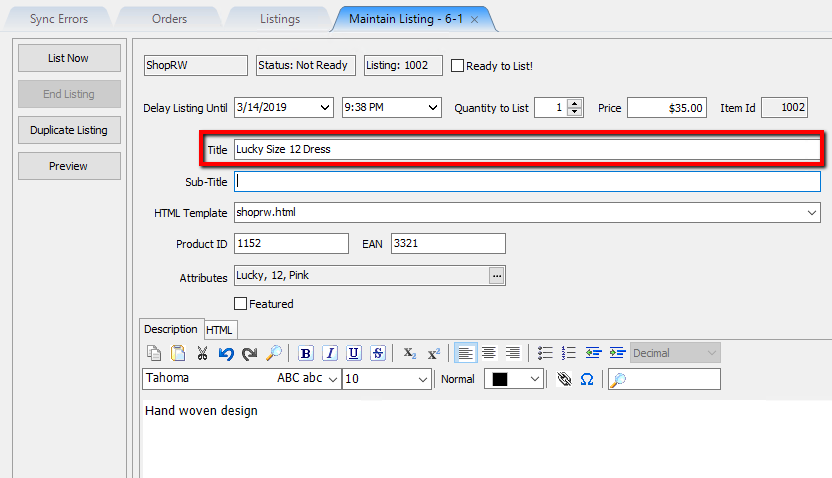The image size is (832, 478).
Task: Align text left
Action: point(465,353)
